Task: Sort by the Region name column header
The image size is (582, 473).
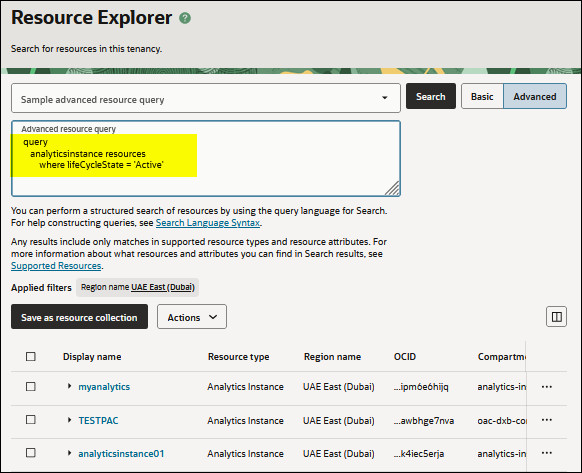Action: tap(332, 357)
